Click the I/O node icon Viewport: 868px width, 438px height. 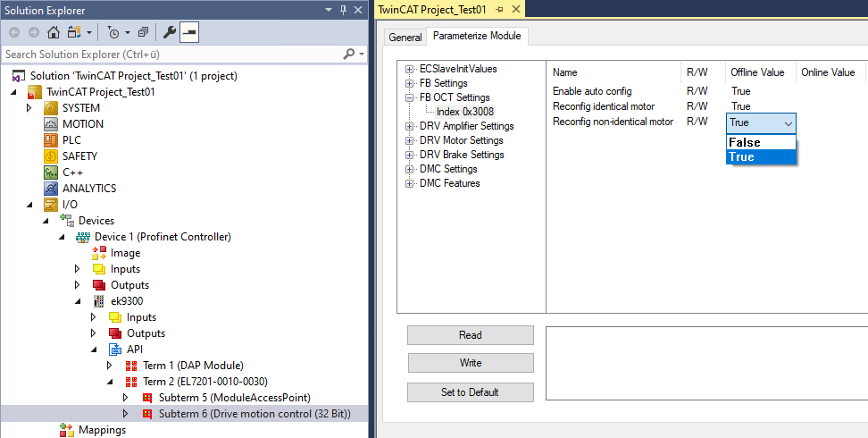click(51, 204)
